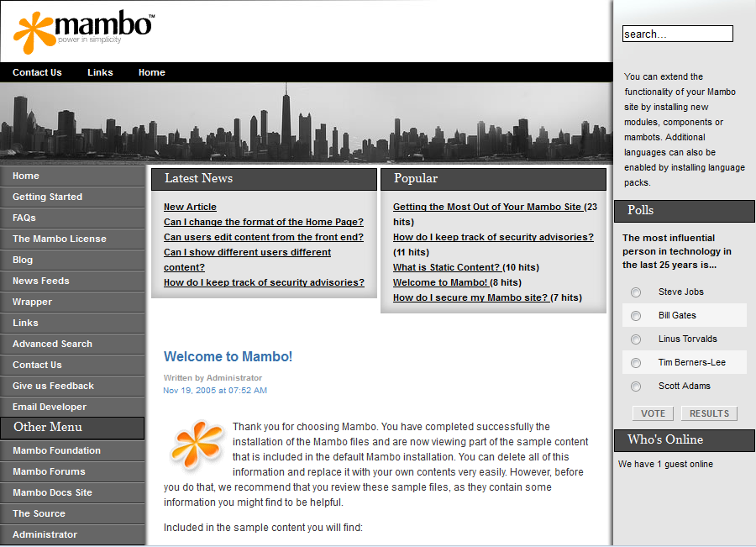Viewport: 756px width, 547px height.
Task: Choose Linus Torvalds in the poll
Action: (636, 339)
